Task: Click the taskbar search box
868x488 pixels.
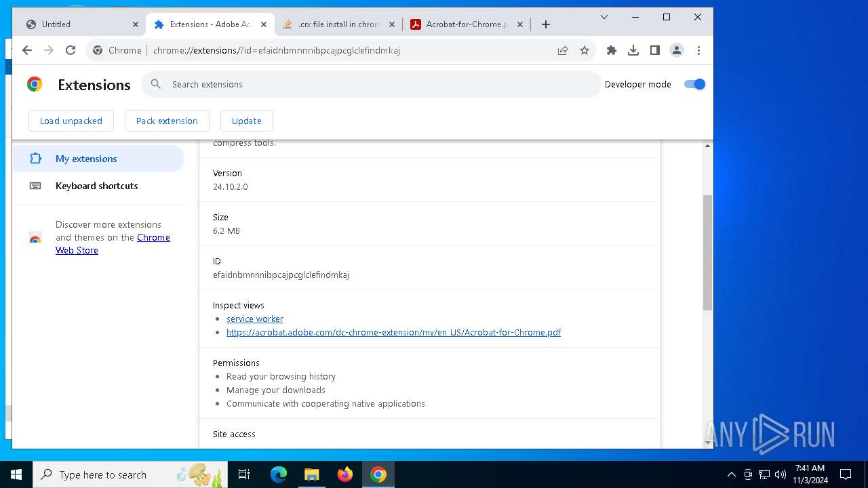Action: coord(130,474)
